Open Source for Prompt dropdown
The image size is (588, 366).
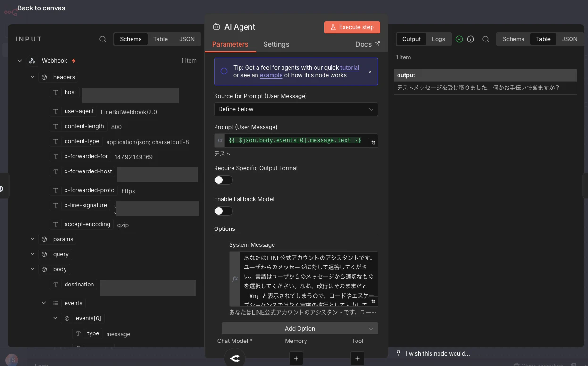[296, 109]
